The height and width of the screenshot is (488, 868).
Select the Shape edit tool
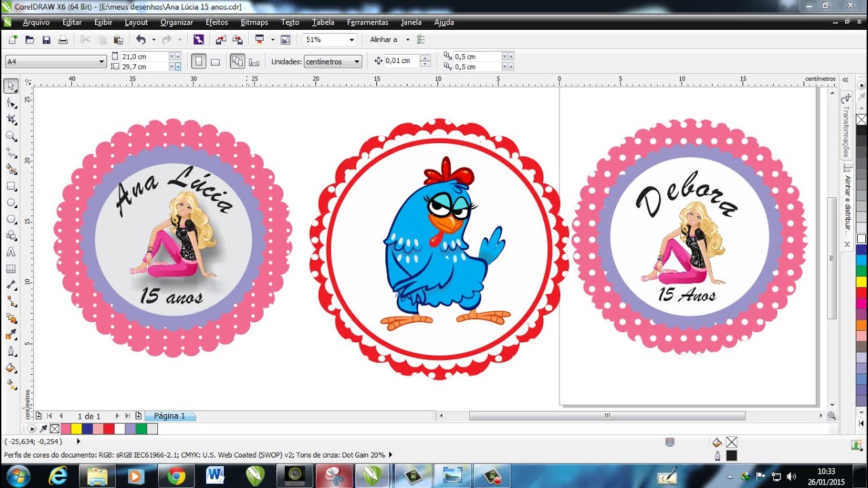click(11, 103)
